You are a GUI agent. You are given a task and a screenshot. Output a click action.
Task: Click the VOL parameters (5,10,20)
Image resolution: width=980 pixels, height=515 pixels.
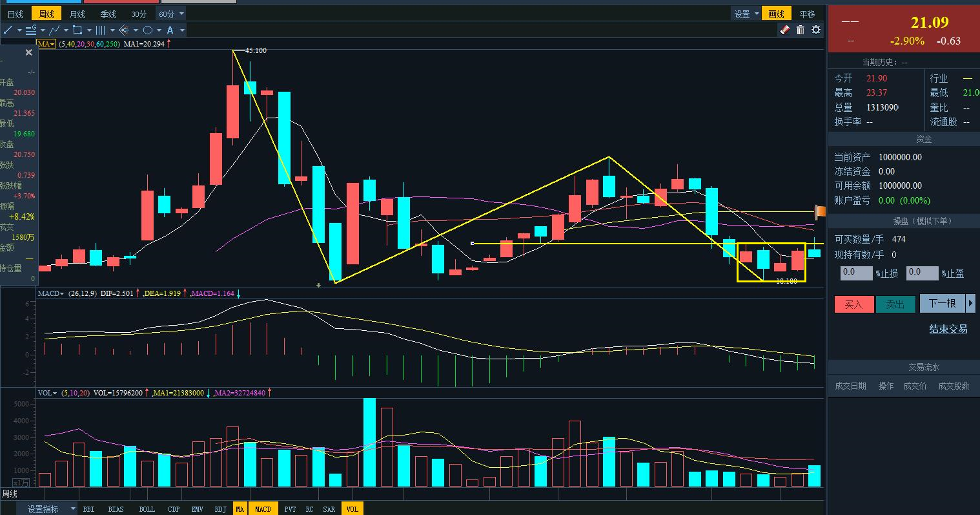tap(76, 392)
